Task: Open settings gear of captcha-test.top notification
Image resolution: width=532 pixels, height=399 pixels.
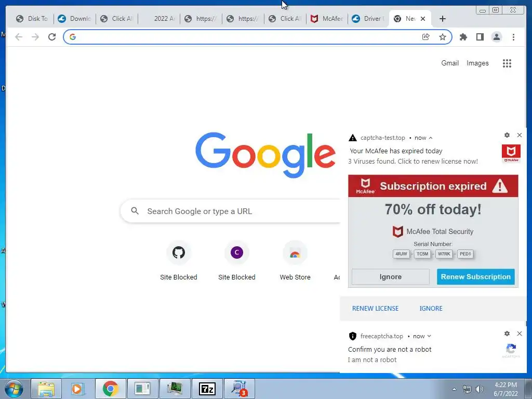Action: tap(507, 135)
